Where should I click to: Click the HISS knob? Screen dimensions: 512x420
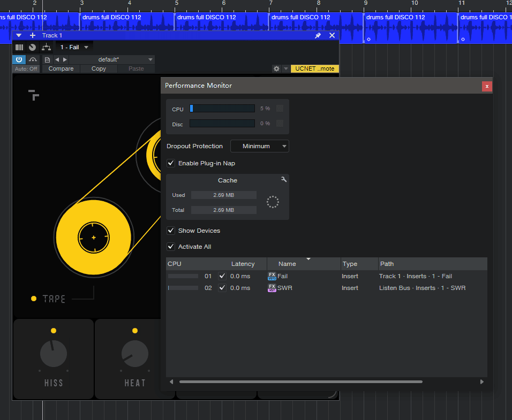tap(54, 354)
